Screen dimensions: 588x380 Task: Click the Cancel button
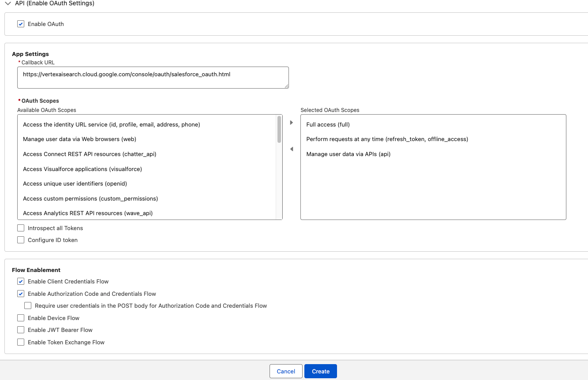click(x=285, y=371)
